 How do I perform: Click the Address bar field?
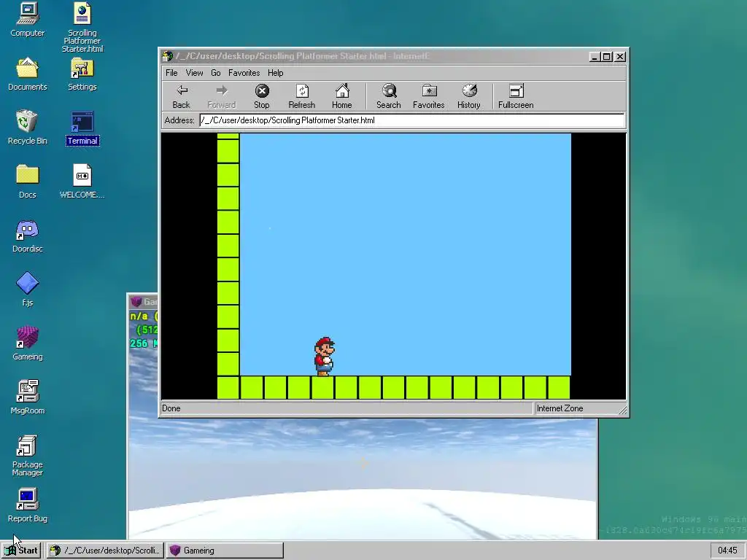coord(411,120)
